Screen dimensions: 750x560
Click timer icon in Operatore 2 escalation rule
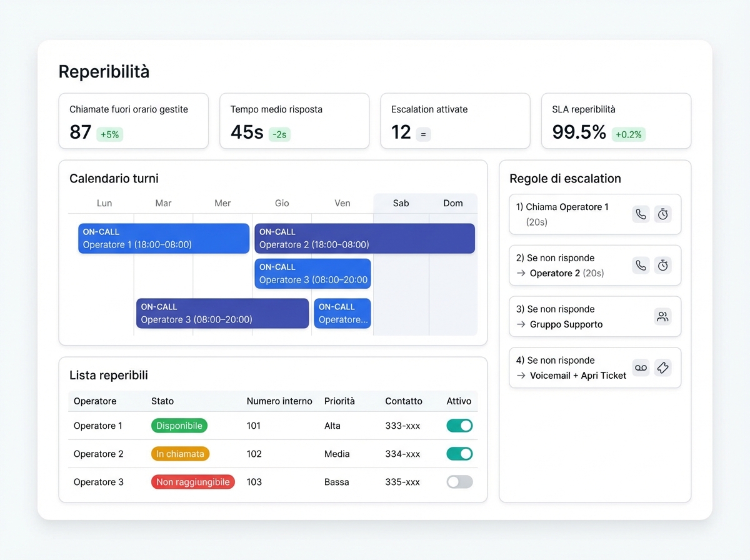663,266
